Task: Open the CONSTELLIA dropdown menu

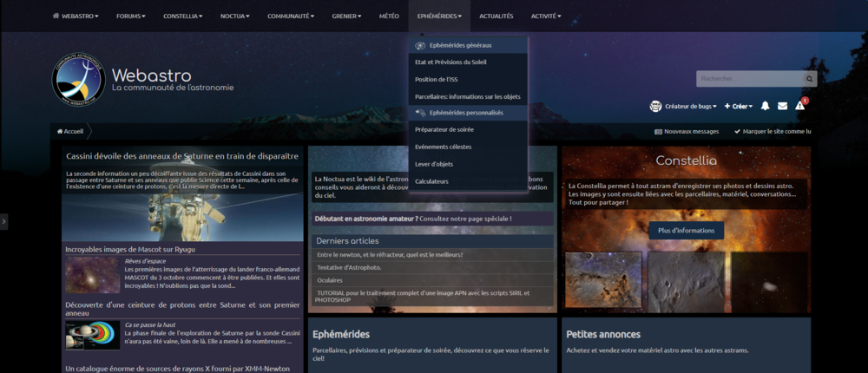Action: tap(182, 16)
